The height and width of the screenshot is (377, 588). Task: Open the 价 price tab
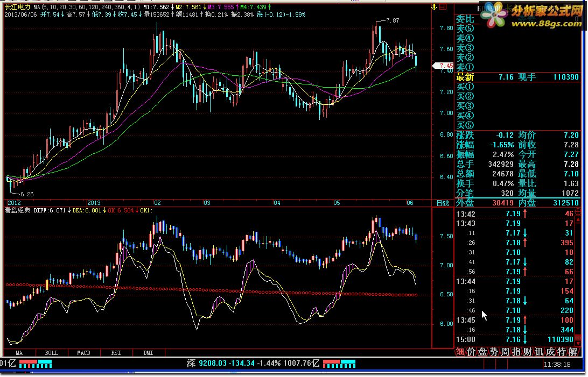pos(471,352)
